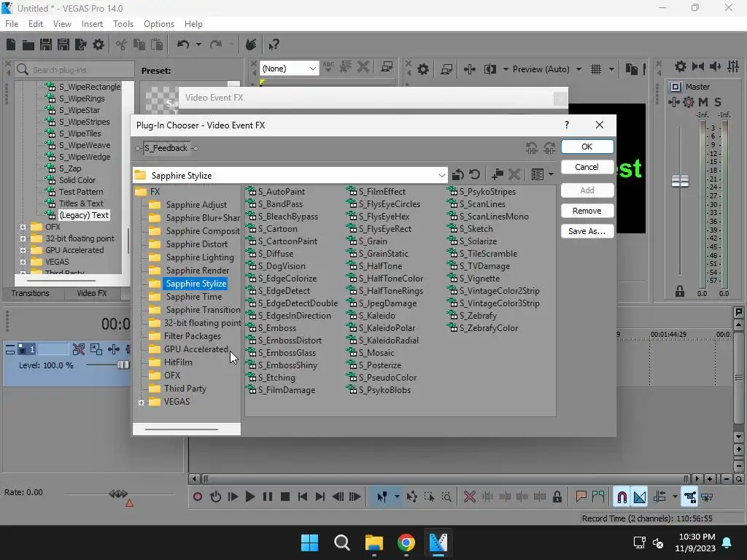Expand the OFX node in plug-ins tree
The height and width of the screenshot is (560, 747).
point(23,227)
